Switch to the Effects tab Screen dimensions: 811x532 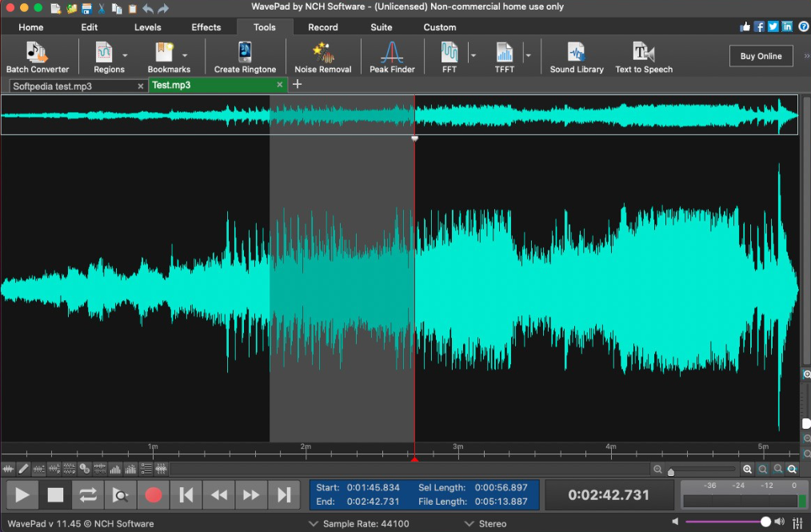point(206,27)
